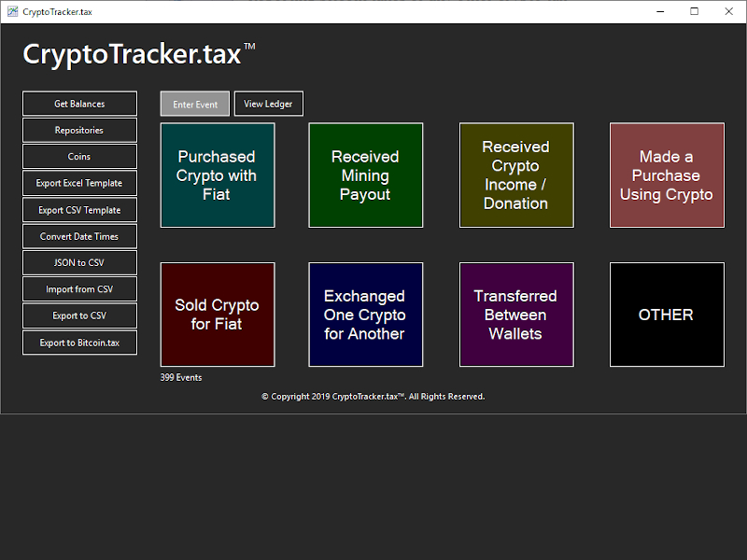
Task: Select Received Mining Payout tile
Action: [x=365, y=175]
